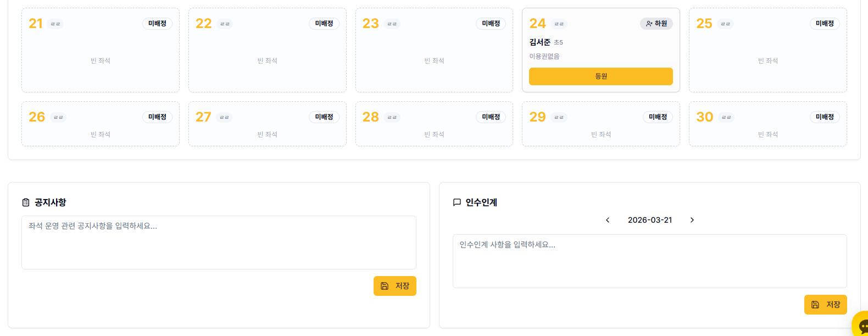Image resolution: width=868 pixels, height=336 pixels.
Task: Select the empty seat card number 25
Action: tap(767, 49)
